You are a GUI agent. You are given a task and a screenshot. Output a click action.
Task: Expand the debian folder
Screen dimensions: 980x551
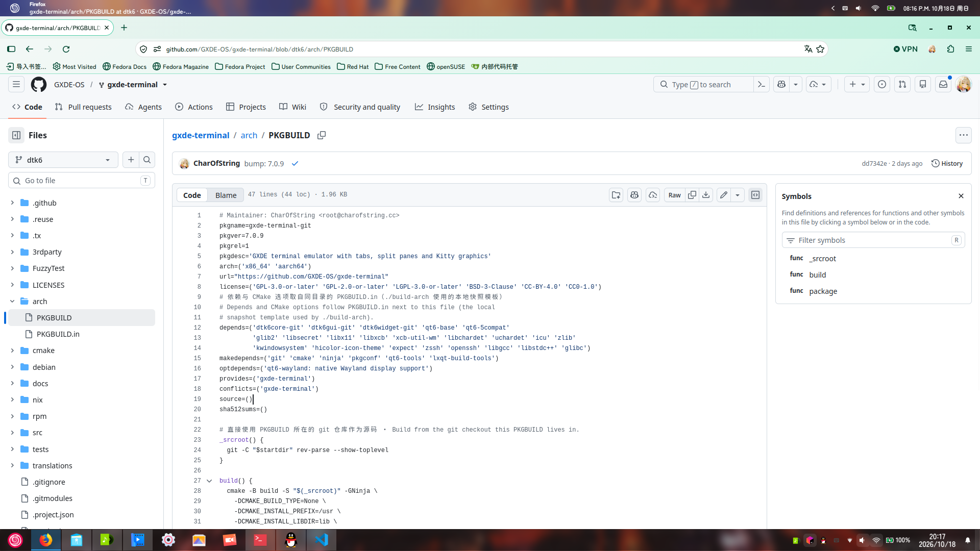pyautogui.click(x=12, y=367)
